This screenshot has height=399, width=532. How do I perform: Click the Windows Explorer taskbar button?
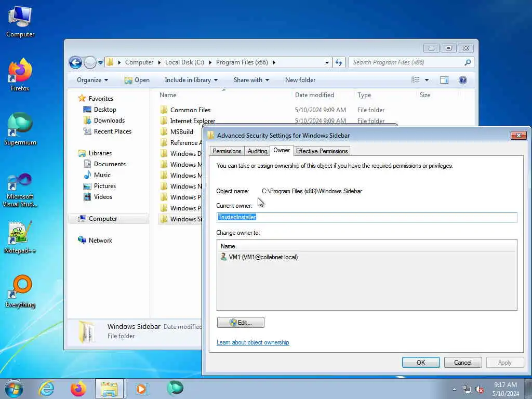pos(110,389)
